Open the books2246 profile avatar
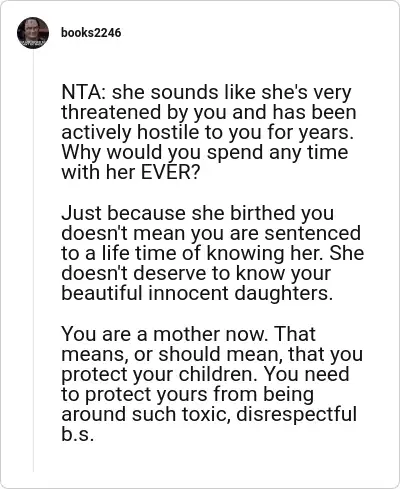Screen dimensions: 400x489 33,33
